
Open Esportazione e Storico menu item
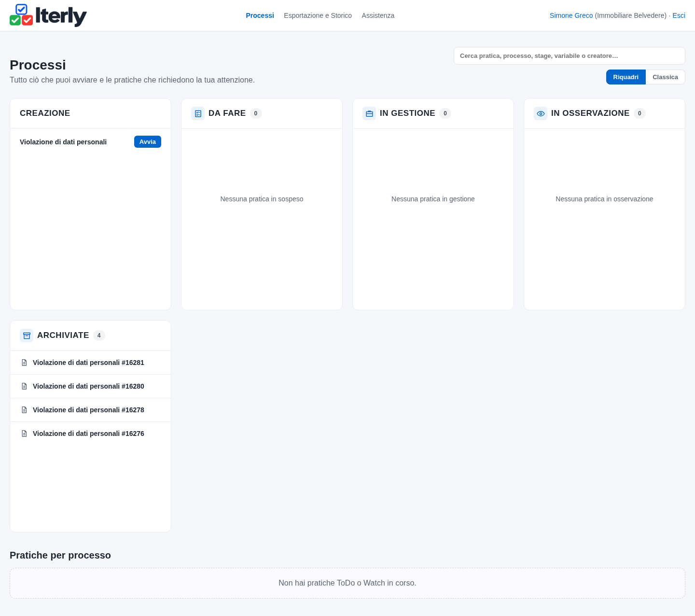pyautogui.click(x=318, y=15)
